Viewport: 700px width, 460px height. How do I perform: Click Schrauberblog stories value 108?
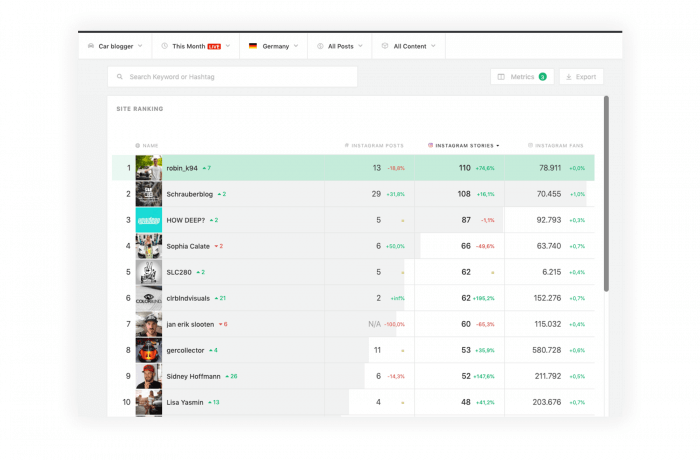464,194
